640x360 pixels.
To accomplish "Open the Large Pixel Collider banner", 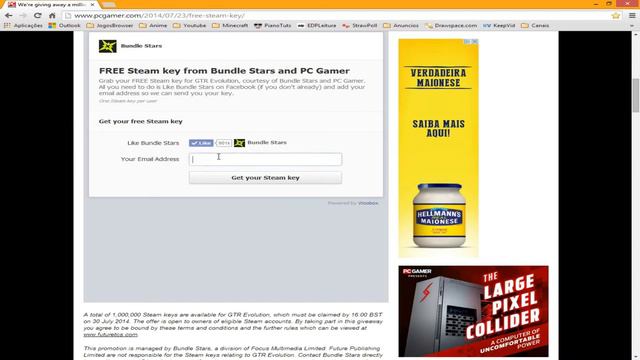I will tap(473, 311).
